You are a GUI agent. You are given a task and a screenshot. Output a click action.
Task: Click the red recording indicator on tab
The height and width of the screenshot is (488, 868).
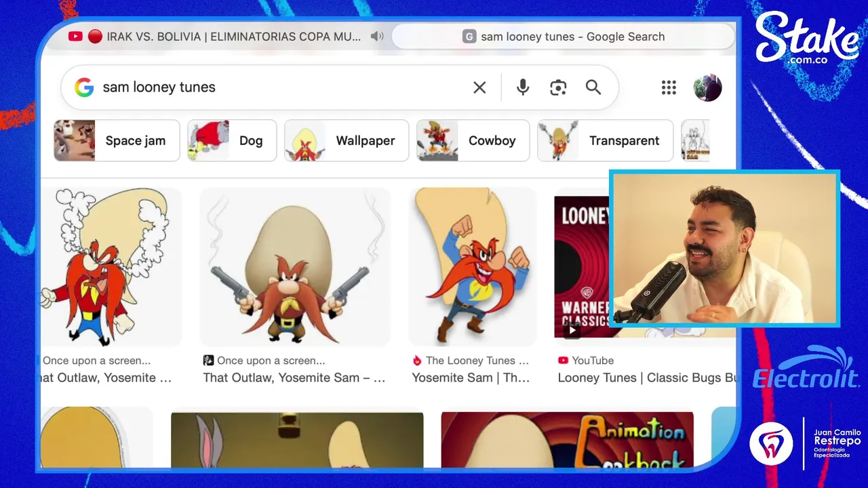tap(95, 37)
